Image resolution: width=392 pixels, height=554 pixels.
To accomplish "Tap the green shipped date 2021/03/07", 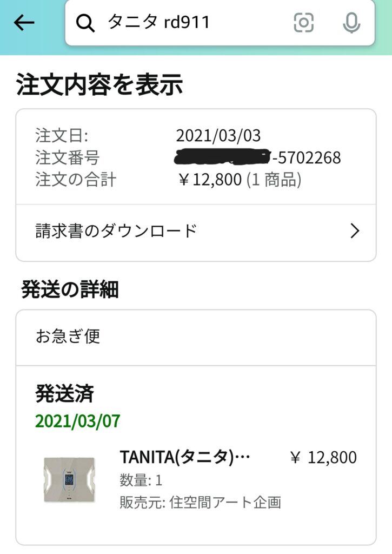I will [78, 421].
